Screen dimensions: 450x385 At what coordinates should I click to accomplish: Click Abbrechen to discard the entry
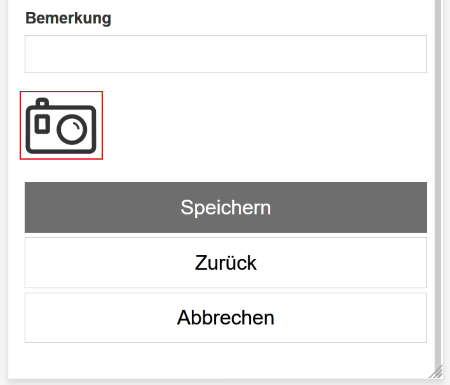226,318
